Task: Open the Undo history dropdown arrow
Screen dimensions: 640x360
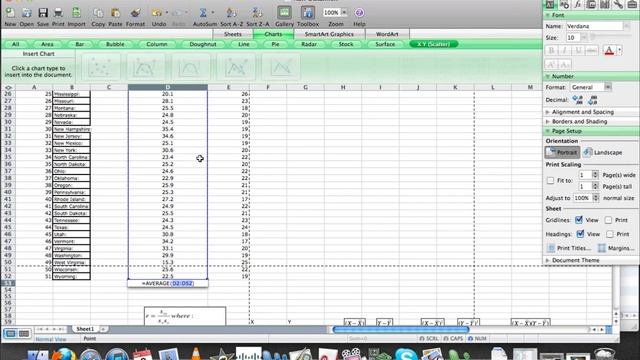Action: pos(167,13)
